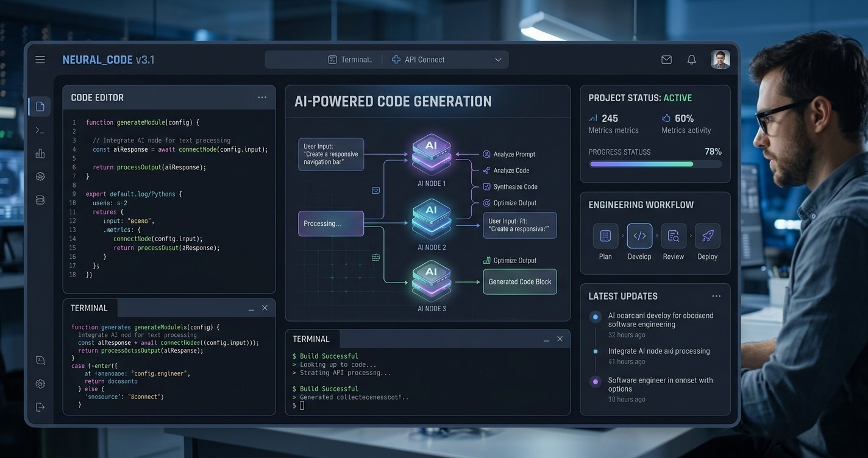Open the Code Editor three-dot options menu
The width and height of the screenshot is (868, 458).
[x=262, y=97]
